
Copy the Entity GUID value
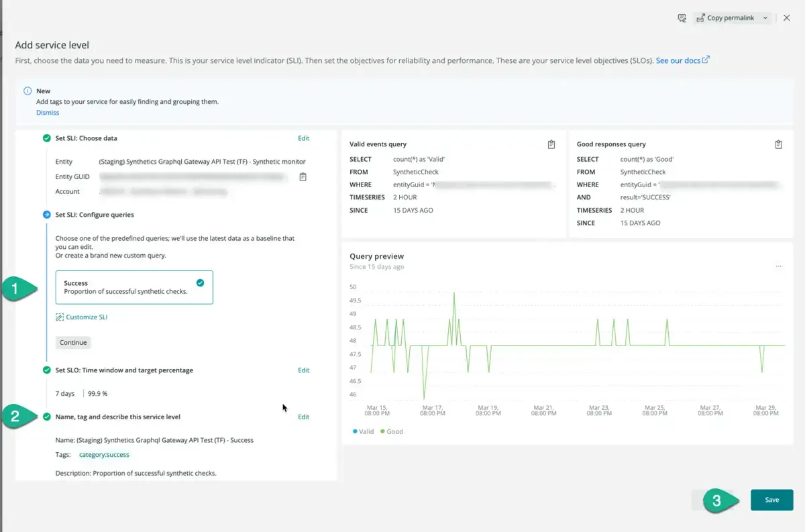pos(303,177)
